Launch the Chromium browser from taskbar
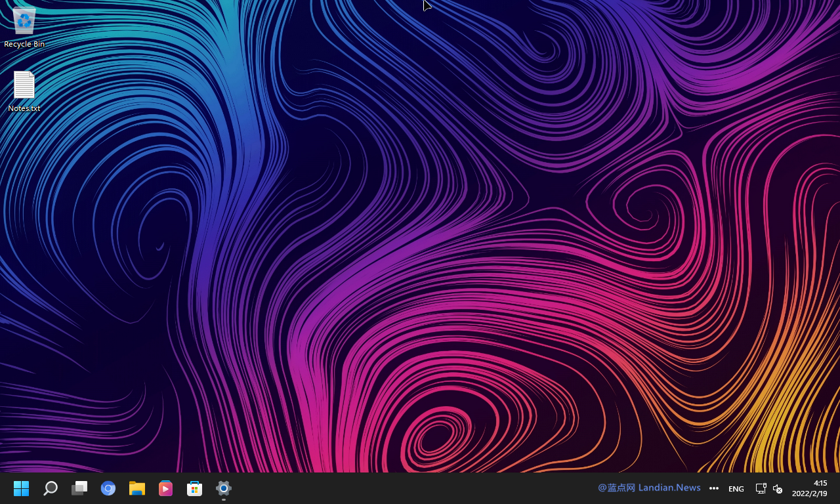Screen dimensions: 840x504 tap(108, 488)
